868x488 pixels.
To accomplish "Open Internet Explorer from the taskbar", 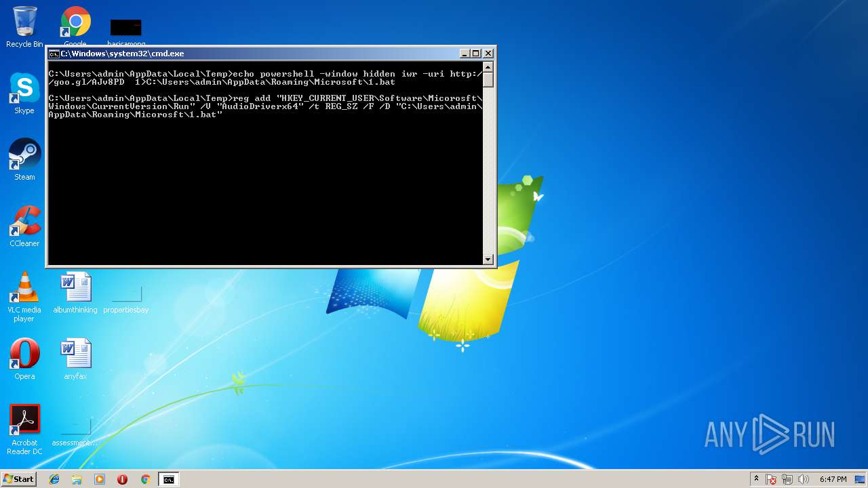I will click(54, 479).
